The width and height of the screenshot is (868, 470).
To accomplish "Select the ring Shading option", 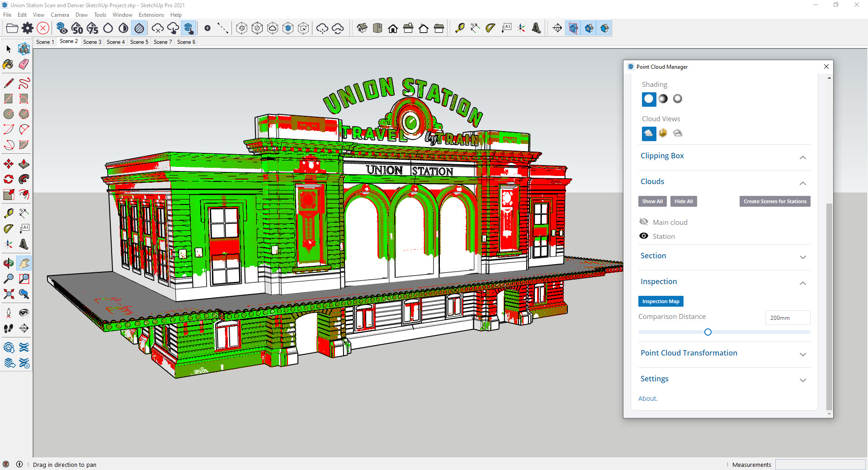I will coord(678,99).
